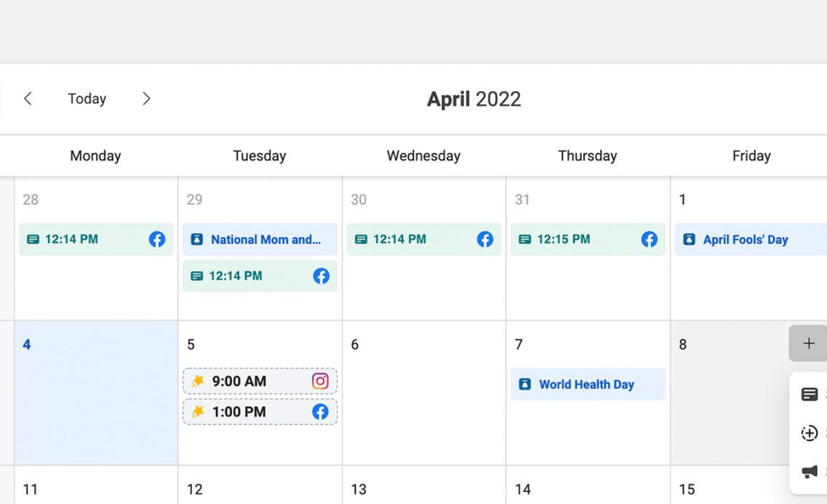Image resolution: width=827 pixels, height=504 pixels.
Task: Go to the next month arrow
Action: (147, 98)
